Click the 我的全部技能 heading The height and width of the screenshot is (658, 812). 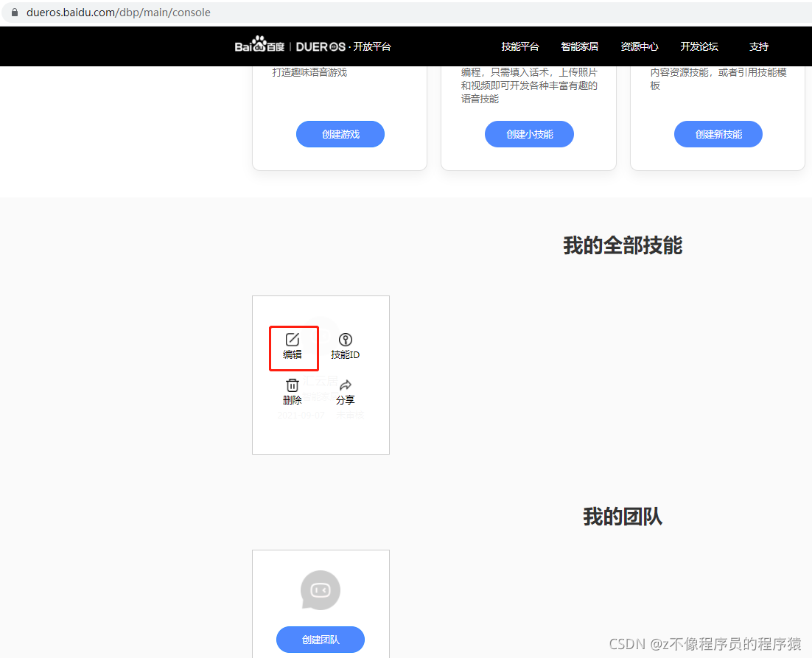[623, 245]
